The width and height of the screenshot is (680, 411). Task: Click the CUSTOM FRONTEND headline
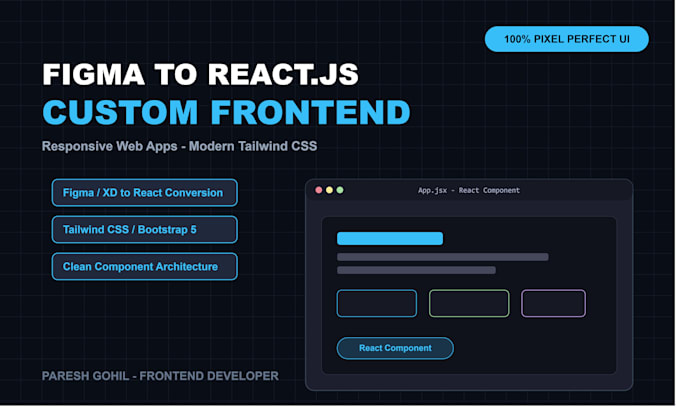226,112
